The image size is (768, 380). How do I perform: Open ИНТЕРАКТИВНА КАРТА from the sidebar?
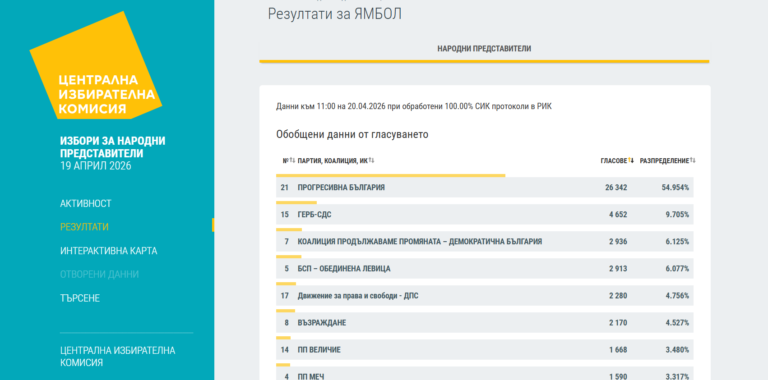tap(109, 251)
